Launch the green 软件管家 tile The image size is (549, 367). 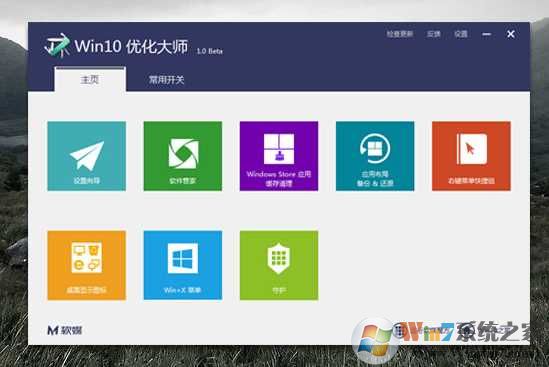tap(183, 156)
